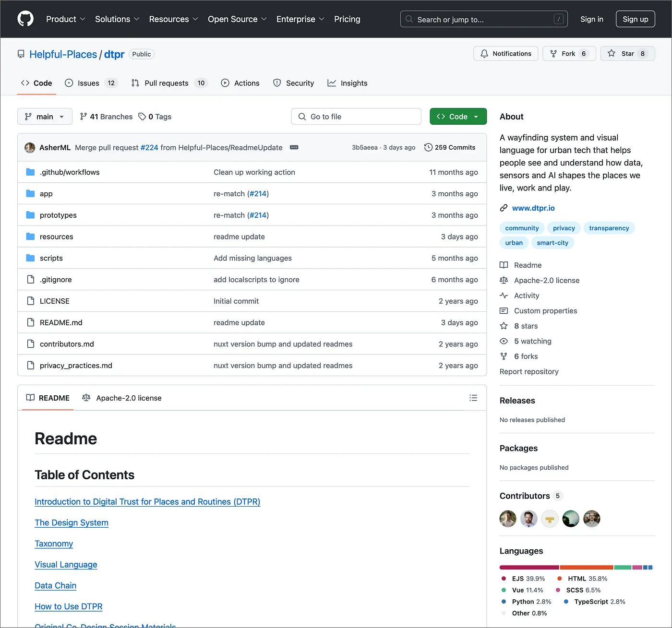Open the README outline list icon
This screenshot has width=672, height=628.
pyautogui.click(x=473, y=398)
